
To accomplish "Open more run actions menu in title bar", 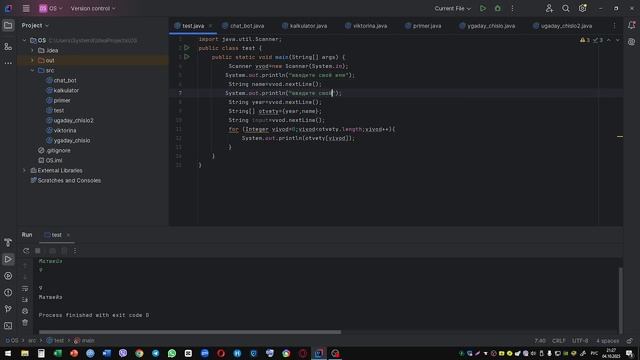I will pos(513,9).
